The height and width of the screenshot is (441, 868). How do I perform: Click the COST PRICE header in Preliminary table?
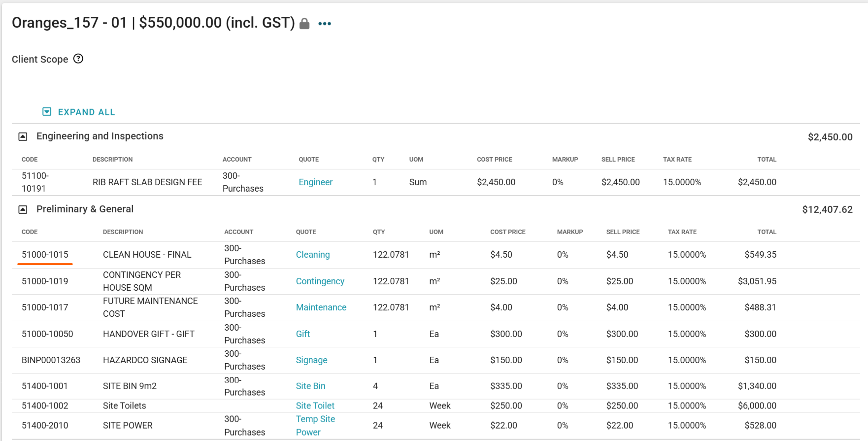[508, 232]
